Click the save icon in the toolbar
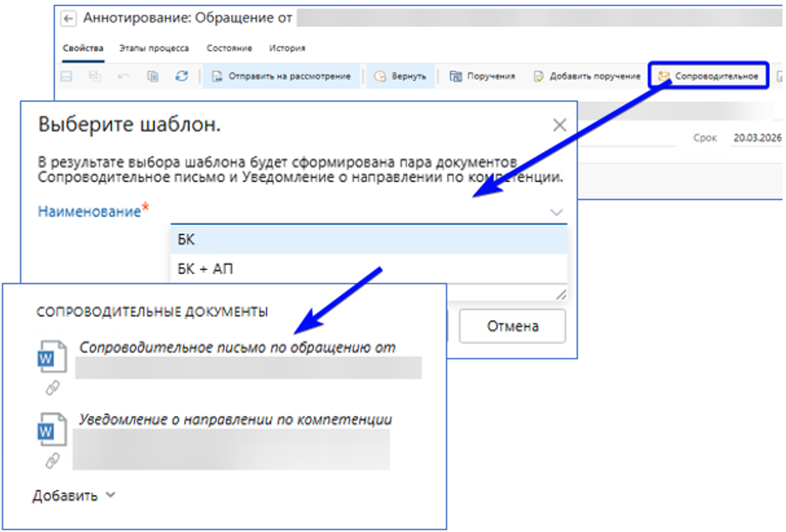The height and width of the screenshot is (532, 786). (67, 77)
